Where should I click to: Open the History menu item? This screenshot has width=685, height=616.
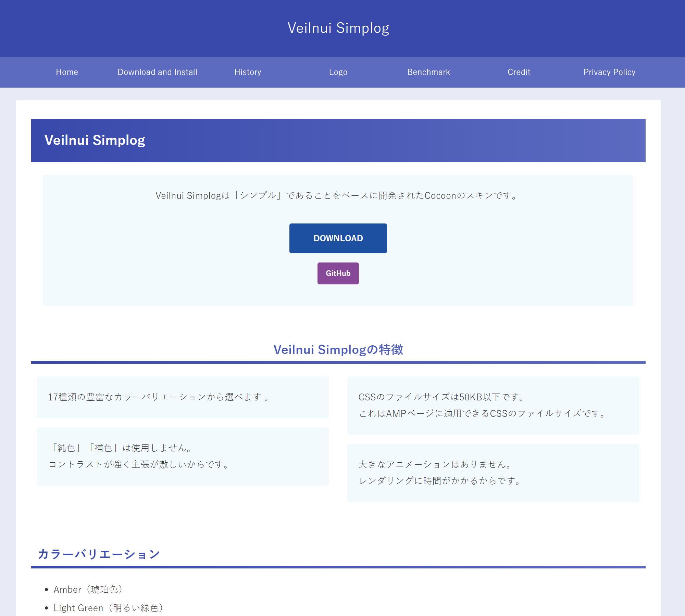248,72
